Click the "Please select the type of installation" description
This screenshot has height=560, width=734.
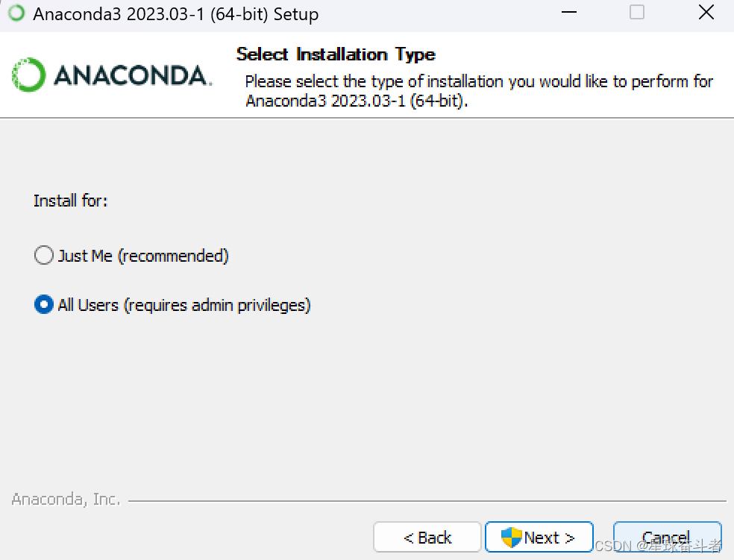[x=479, y=91]
